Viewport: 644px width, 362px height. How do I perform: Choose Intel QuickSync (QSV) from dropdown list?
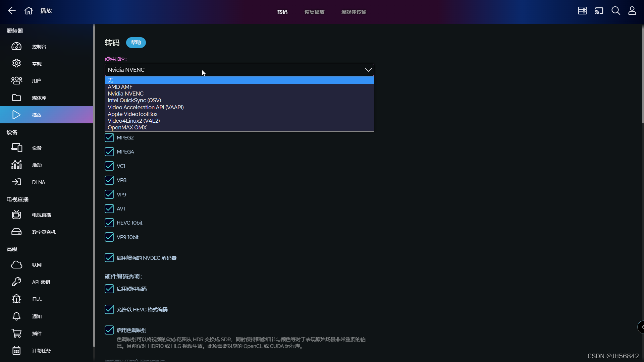(134, 100)
